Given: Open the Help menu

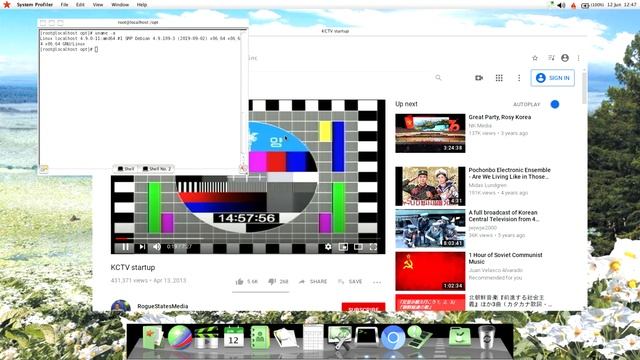Looking at the screenshot, I should coord(142,4).
